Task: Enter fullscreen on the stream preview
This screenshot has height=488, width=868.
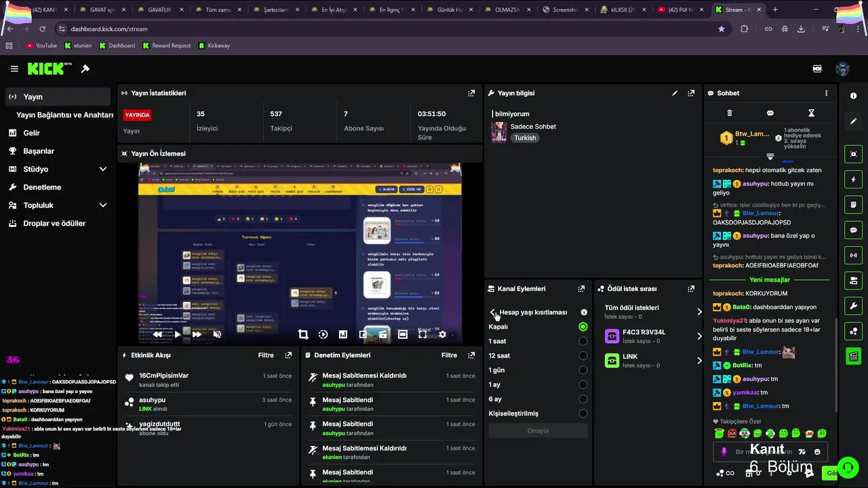Action: click(422, 334)
